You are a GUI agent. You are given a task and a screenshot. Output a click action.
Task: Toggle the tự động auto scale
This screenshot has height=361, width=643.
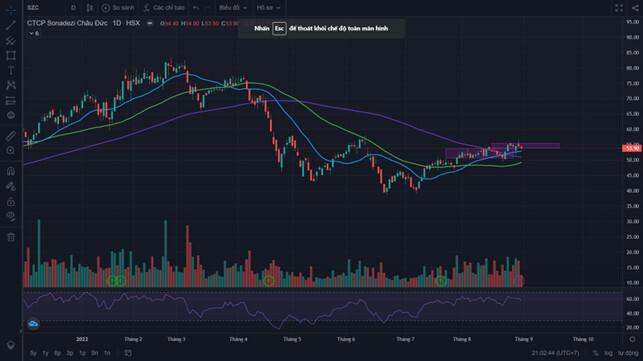628,353
